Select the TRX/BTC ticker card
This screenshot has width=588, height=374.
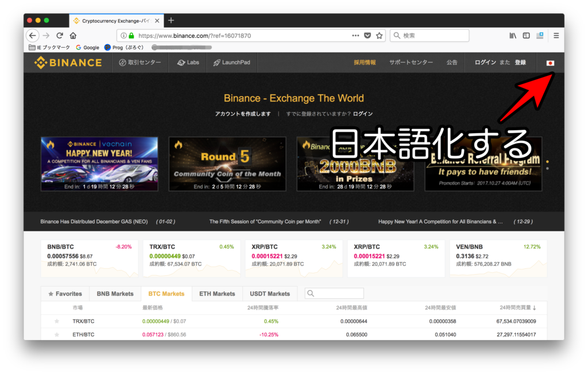192,259
